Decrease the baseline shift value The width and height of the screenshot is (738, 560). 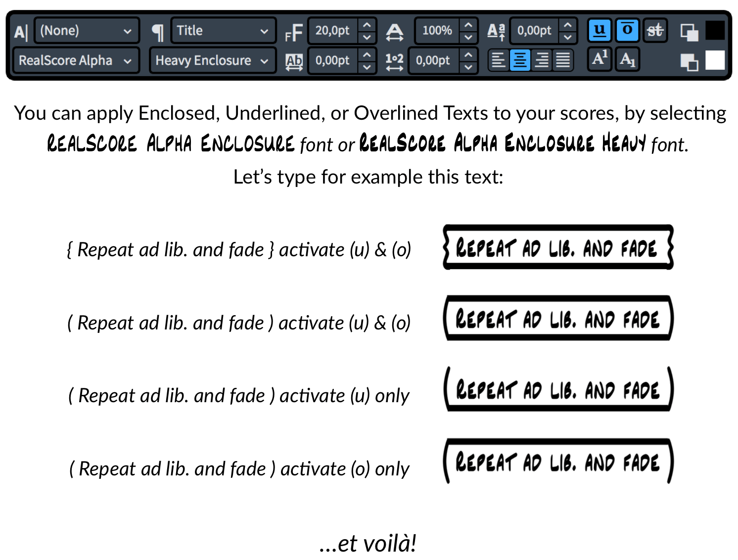(x=568, y=37)
